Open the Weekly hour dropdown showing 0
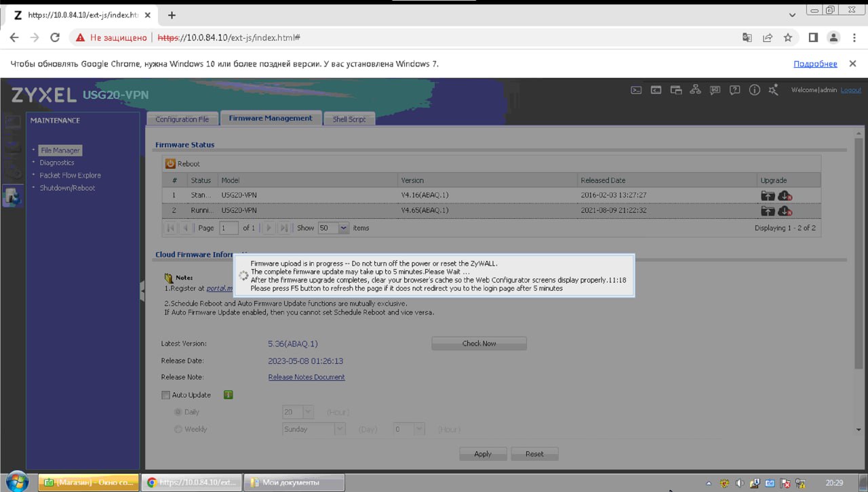Screen dimensions: 868x492 click(420, 429)
